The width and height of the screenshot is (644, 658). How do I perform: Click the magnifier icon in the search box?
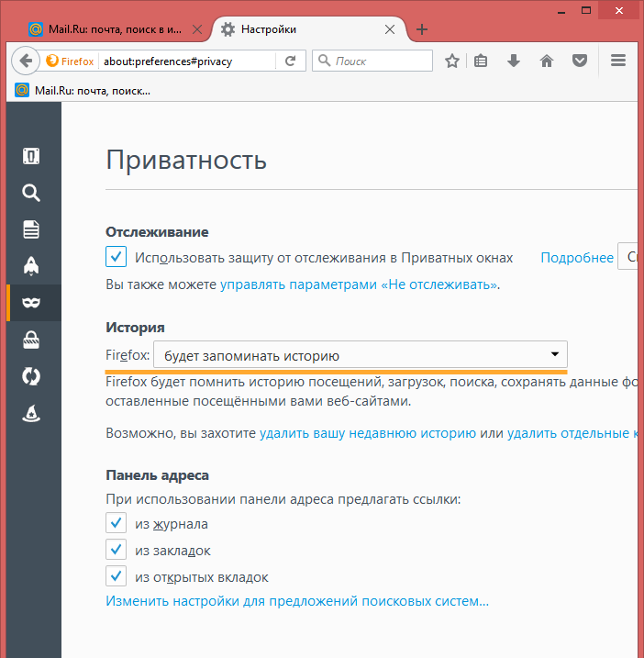click(x=324, y=61)
